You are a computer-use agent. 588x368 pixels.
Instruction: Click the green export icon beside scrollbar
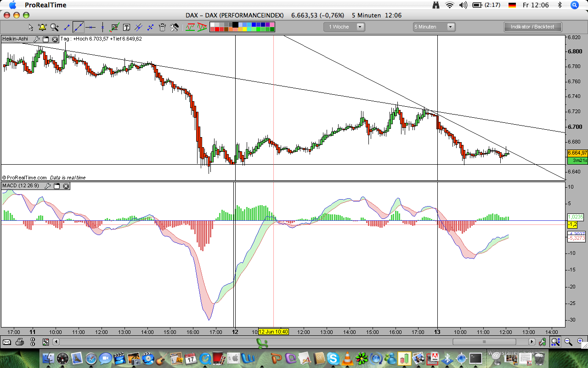click(x=543, y=342)
